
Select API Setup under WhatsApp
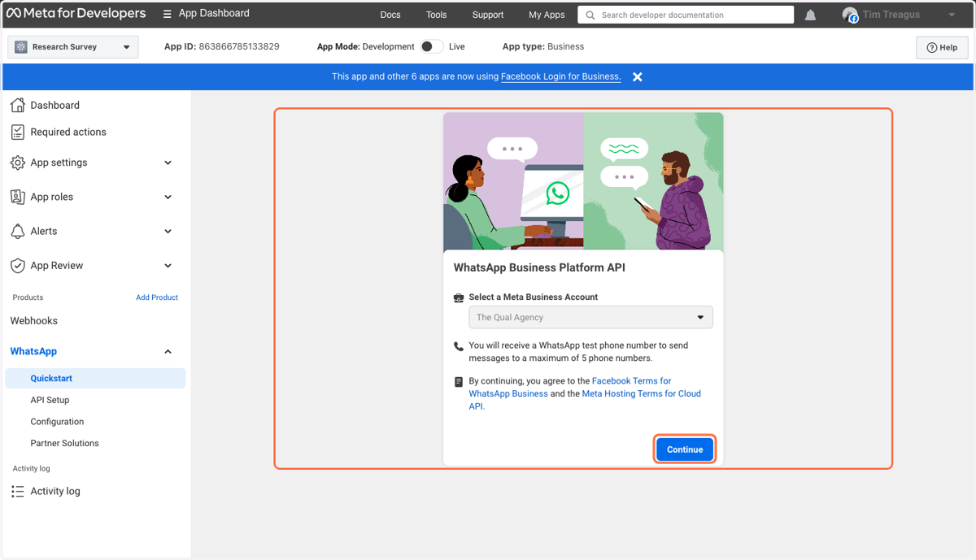(x=50, y=400)
